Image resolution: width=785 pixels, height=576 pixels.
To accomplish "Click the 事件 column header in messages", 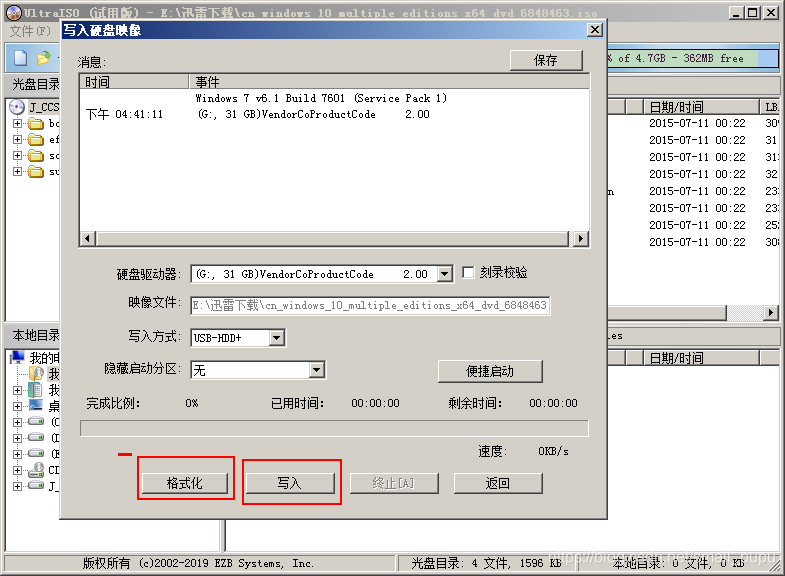I will [x=389, y=82].
